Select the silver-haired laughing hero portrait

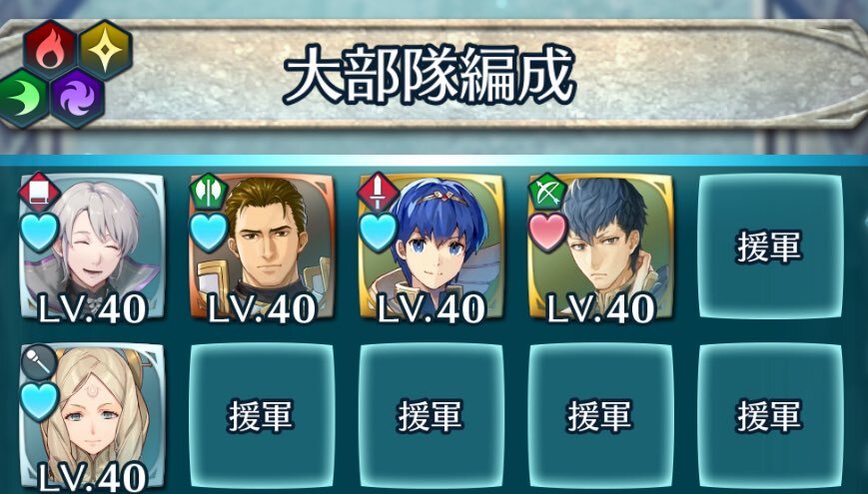92,247
